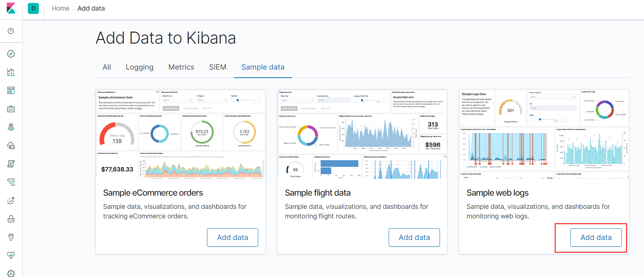Open the D space avatar menu

[33, 8]
